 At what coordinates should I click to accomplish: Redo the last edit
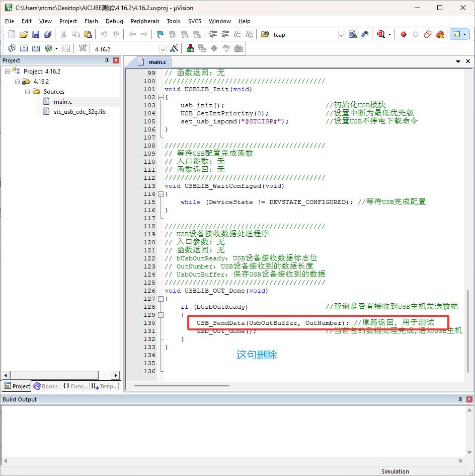(116, 34)
